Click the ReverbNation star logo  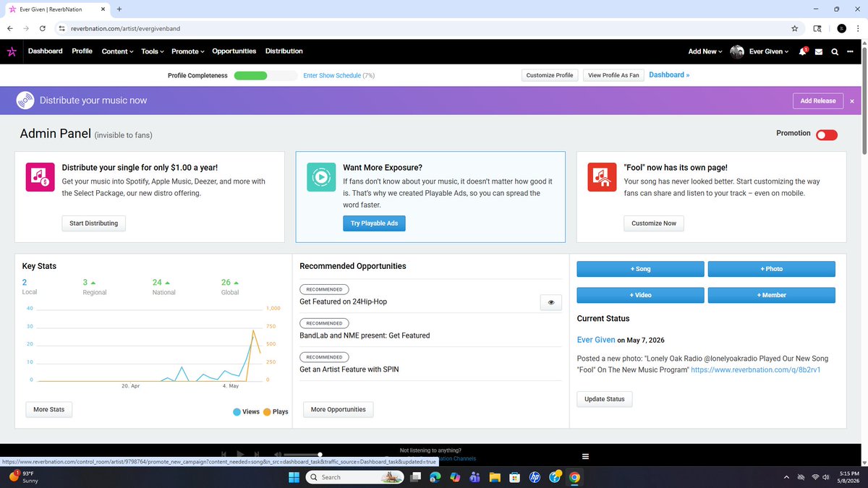click(12, 51)
